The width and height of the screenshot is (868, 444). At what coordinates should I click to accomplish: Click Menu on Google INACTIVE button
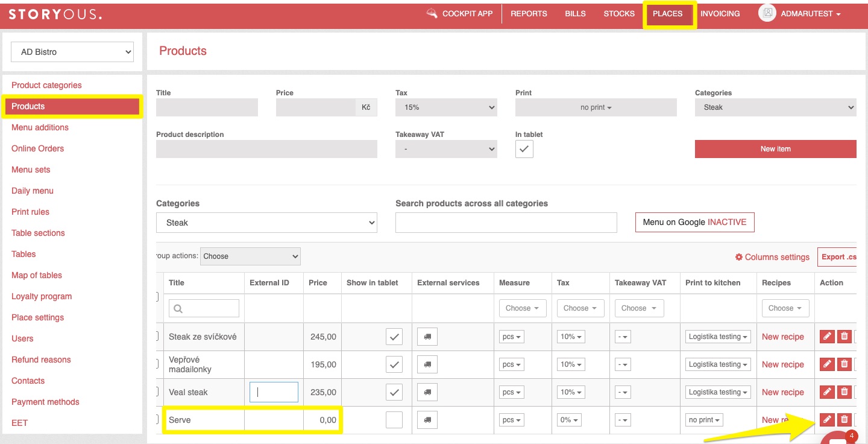(694, 222)
